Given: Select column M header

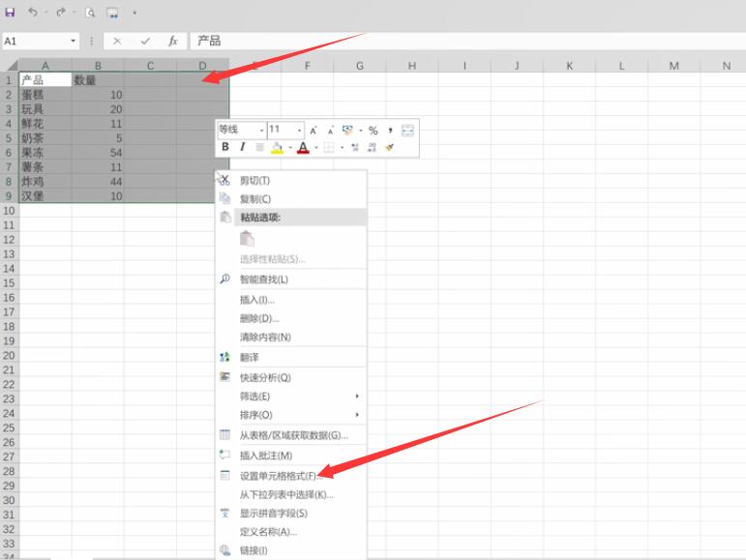Looking at the screenshot, I should point(673,66).
